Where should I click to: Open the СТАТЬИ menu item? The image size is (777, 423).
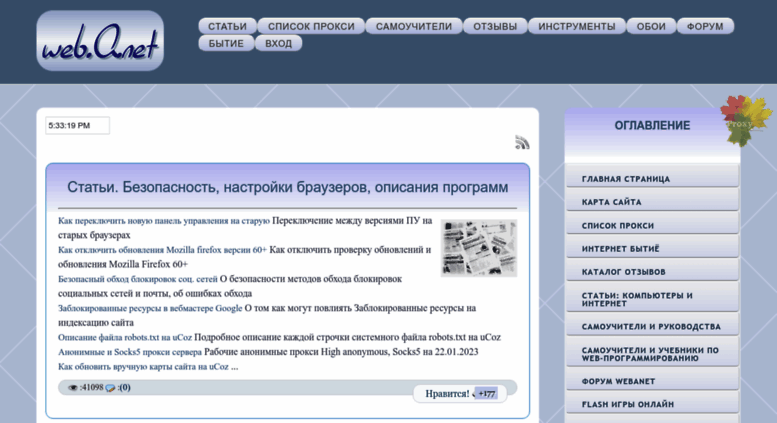coord(227,26)
